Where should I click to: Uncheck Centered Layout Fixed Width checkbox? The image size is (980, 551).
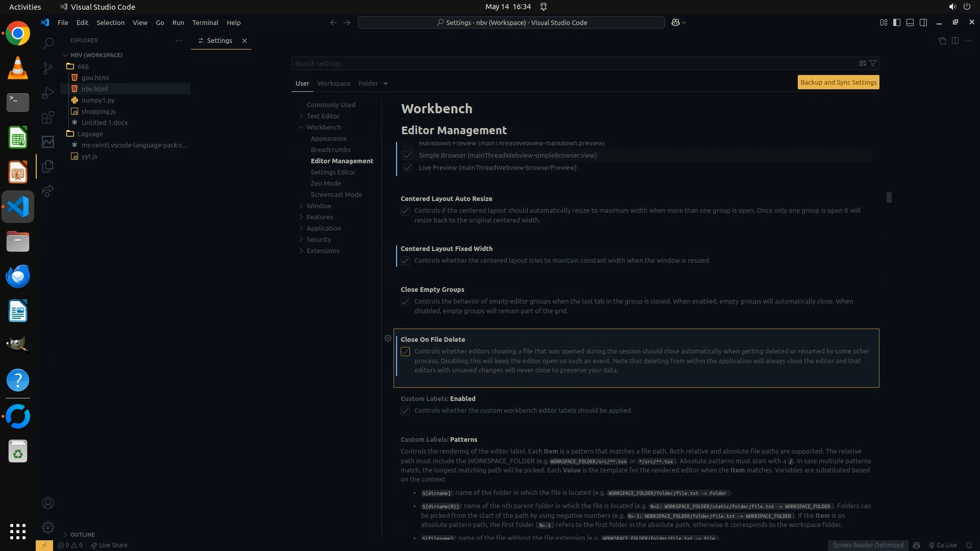(405, 261)
